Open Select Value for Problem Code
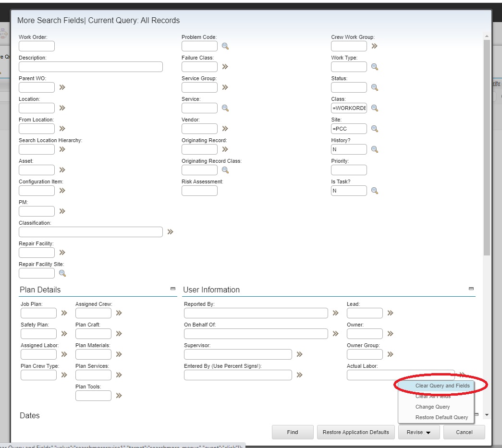Image resolution: width=502 pixels, height=448 pixels. tap(225, 46)
